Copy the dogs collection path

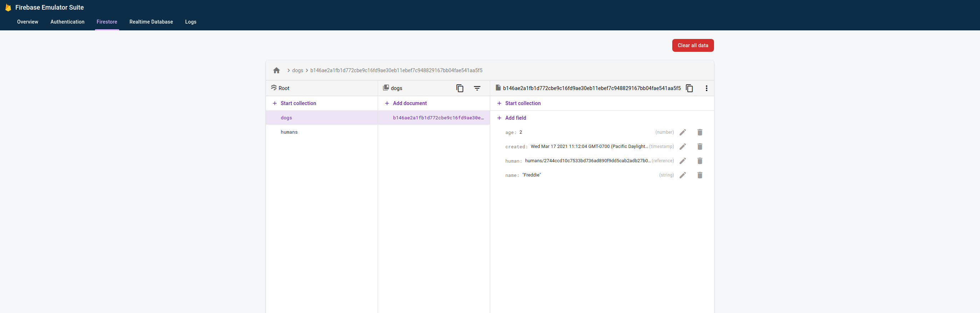[x=459, y=88]
